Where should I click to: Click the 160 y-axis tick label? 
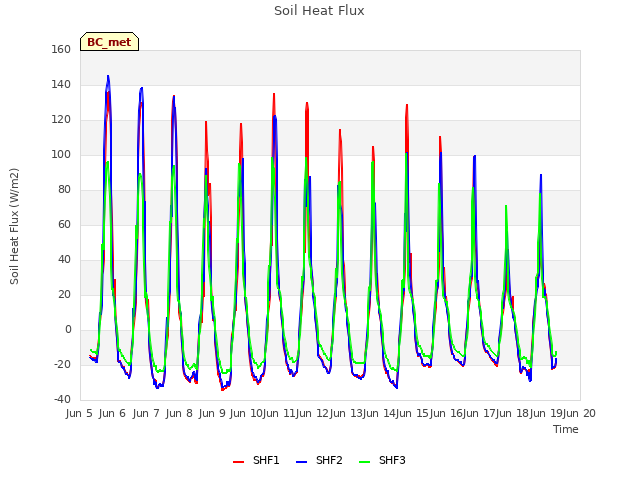[61, 49]
